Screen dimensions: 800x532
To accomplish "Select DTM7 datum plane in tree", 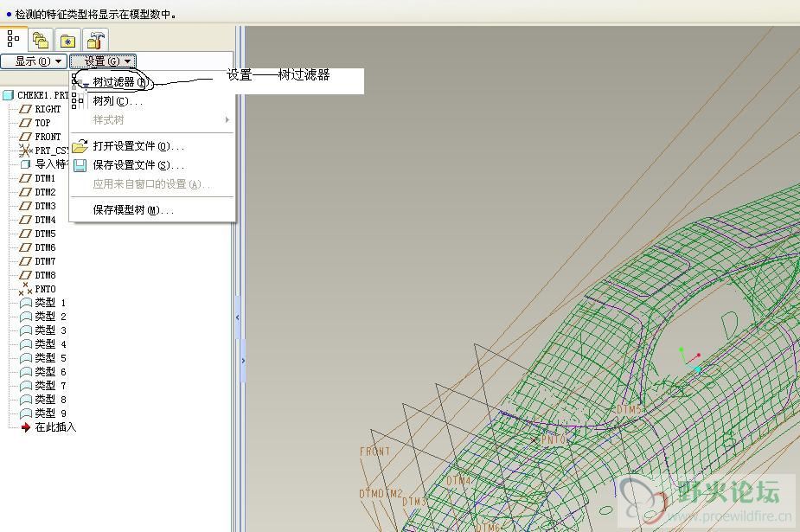I will 45,261.
